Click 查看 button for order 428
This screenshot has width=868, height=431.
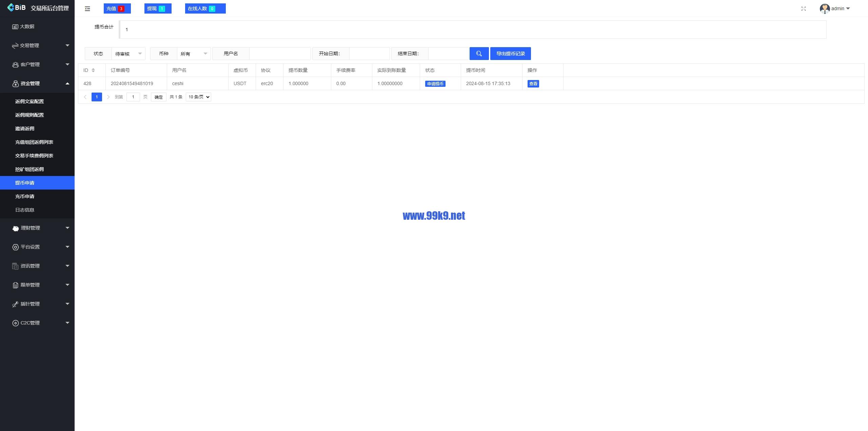click(533, 83)
